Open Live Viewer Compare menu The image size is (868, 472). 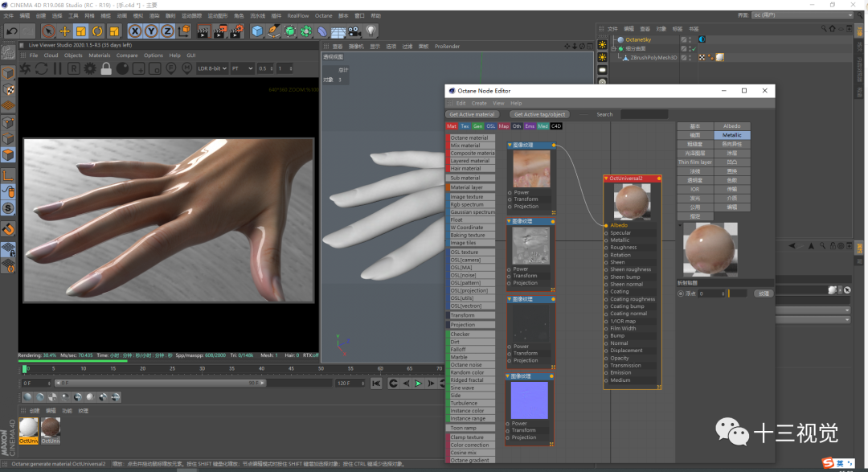pyautogui.click(x=127, y=55)
